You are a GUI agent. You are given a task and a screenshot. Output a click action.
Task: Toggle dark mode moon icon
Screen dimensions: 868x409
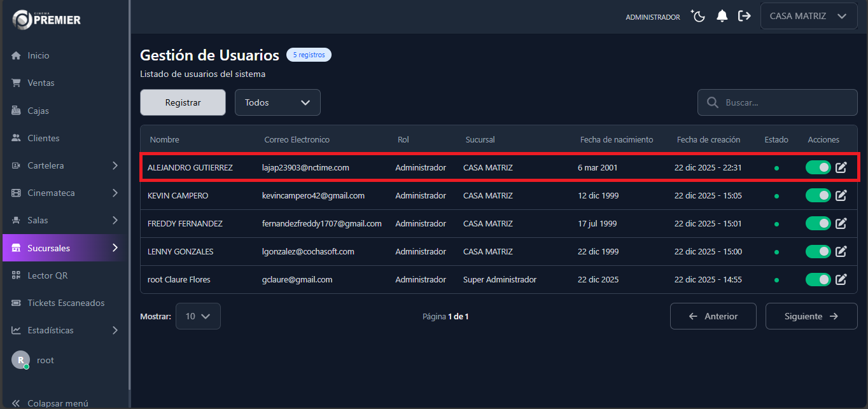click(699, 17)
